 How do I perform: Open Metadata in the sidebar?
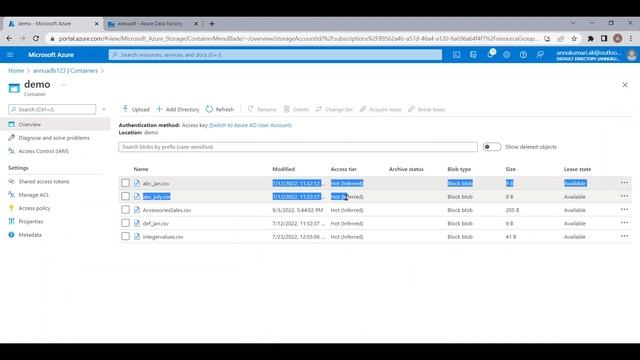(30, 235)
